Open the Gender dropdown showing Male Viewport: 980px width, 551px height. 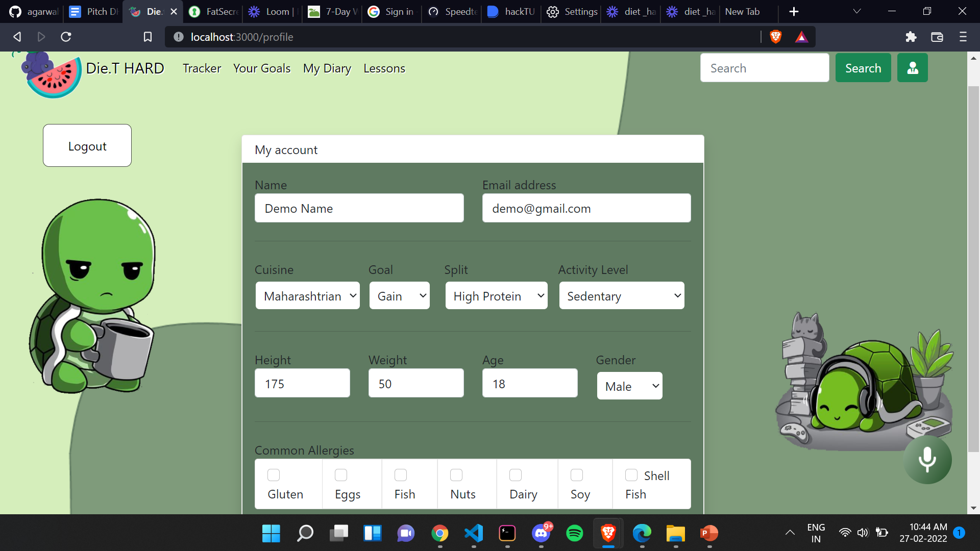coord(629,386)
